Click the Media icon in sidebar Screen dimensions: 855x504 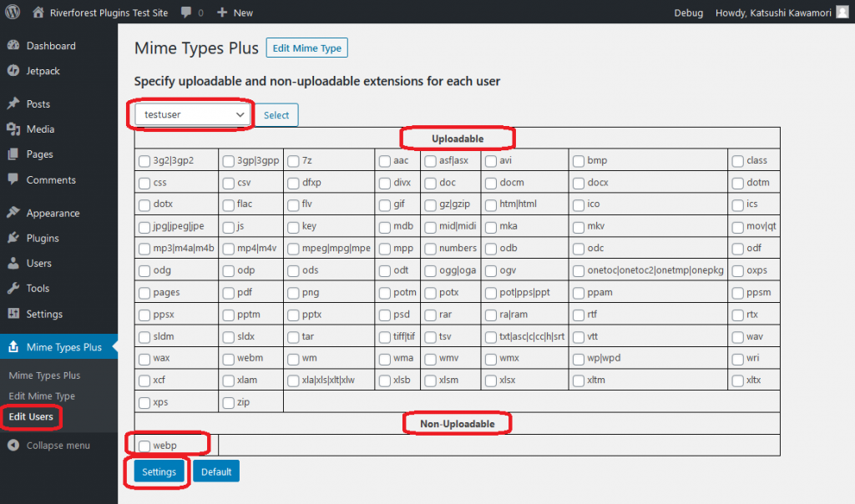pos(13,129)
